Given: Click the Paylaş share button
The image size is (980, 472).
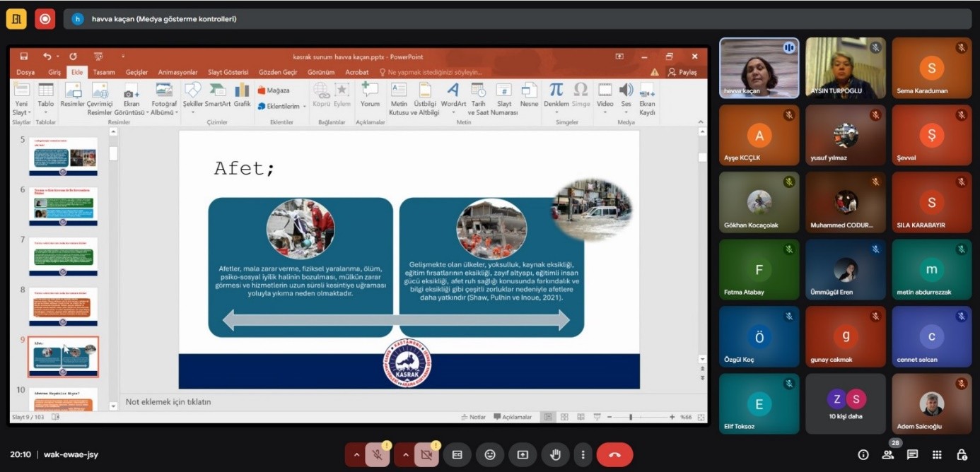Looking at the screenshot, I should (683, 72).
